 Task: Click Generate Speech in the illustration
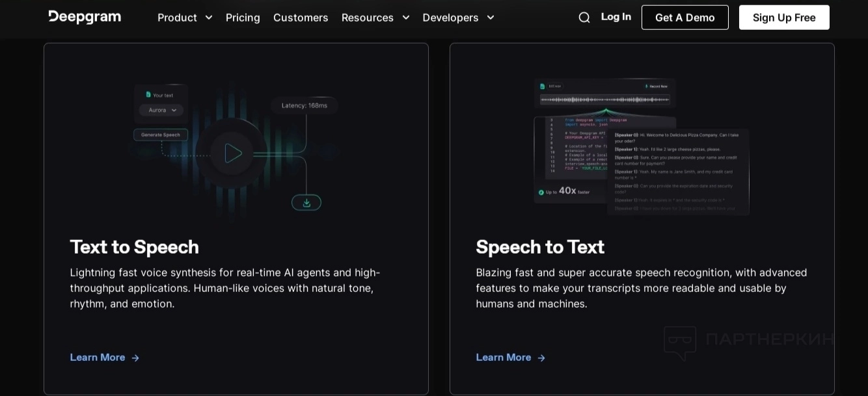161,135
